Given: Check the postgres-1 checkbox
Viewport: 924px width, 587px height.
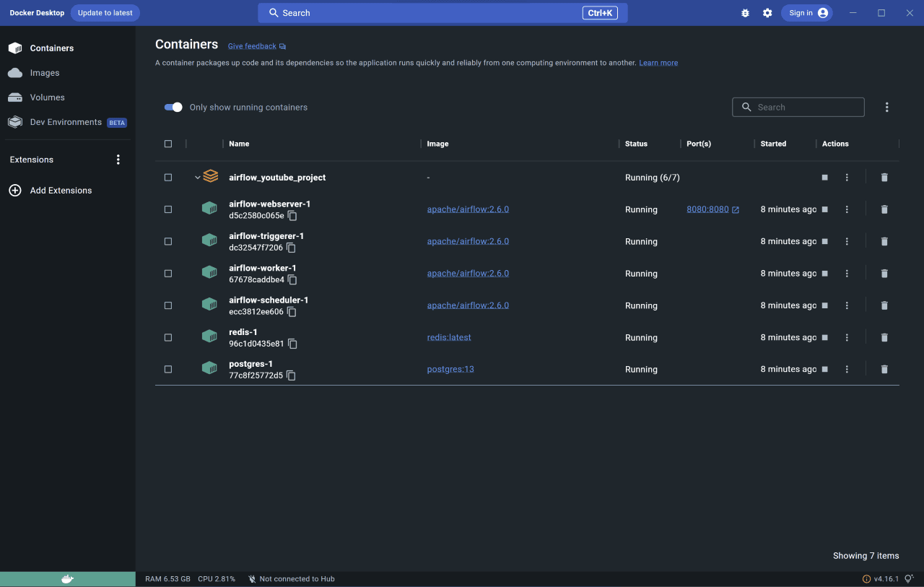Looking at the screenshot, I should (x=168, y=369).
